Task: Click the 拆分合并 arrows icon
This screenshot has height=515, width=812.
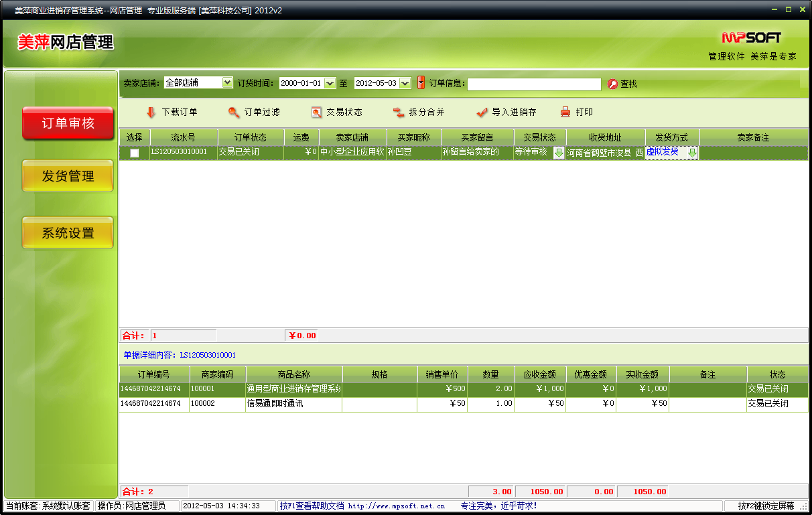Action: (x=399, y=113)
